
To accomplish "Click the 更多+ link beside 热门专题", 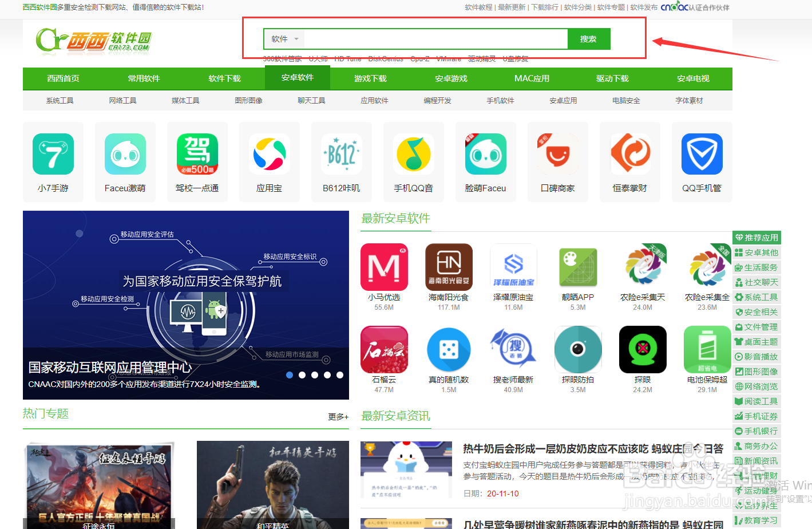I will (338, 417).
